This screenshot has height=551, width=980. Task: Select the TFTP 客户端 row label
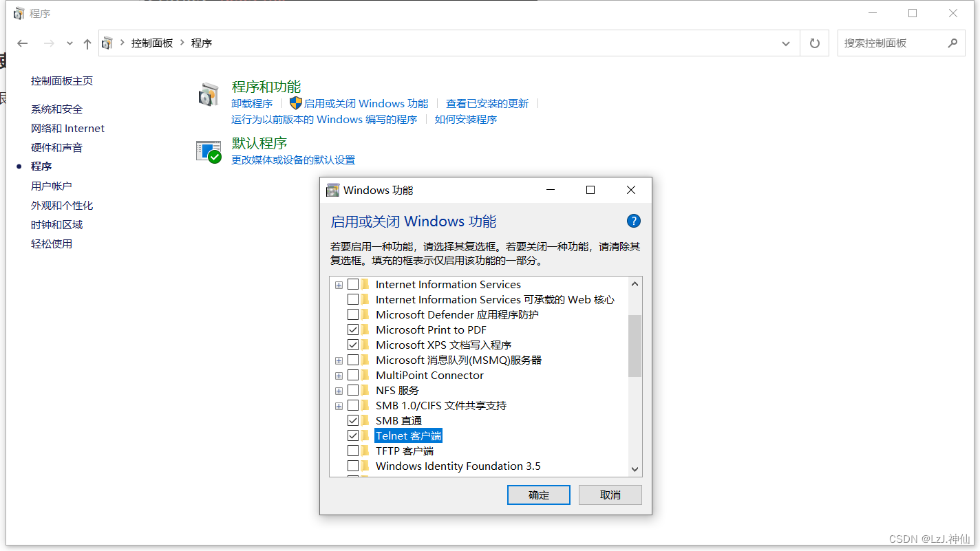tap(405, 451)
